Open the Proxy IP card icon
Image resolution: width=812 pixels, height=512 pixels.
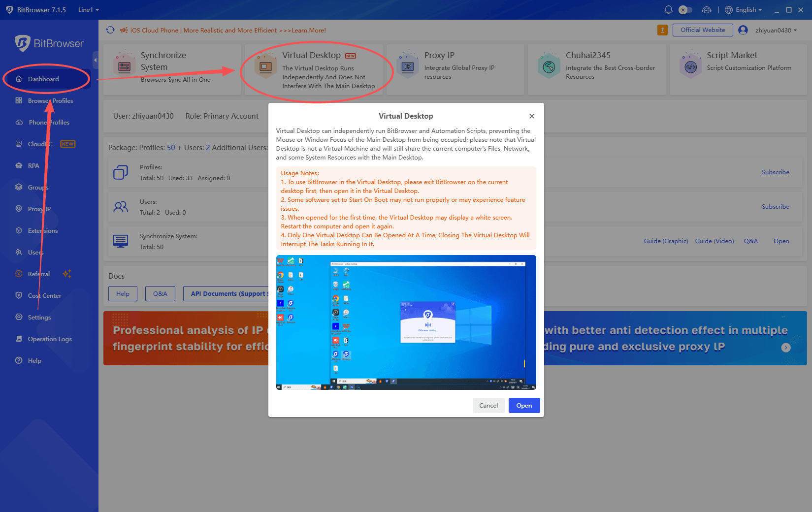408,66
